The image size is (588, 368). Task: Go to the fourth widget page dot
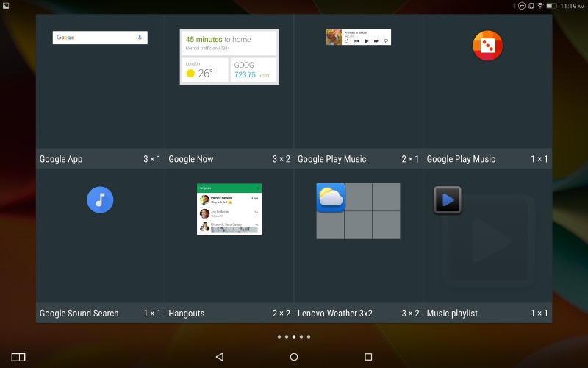point(301,337)
